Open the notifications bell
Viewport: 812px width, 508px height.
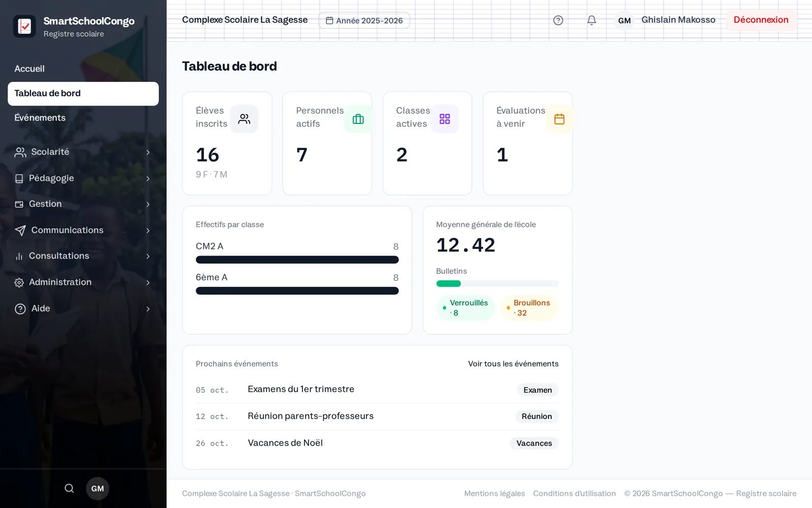pos(591,20)
